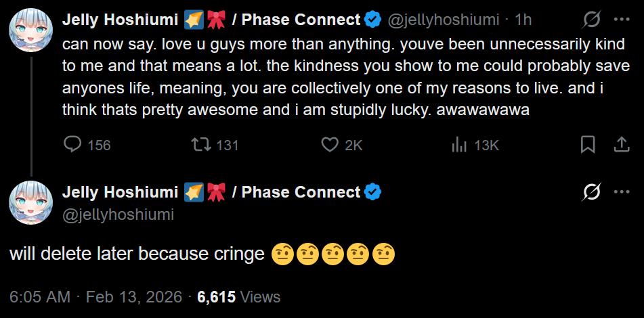Reply to the first Jelly Hoshiumi tweet

tap(72, 145)
